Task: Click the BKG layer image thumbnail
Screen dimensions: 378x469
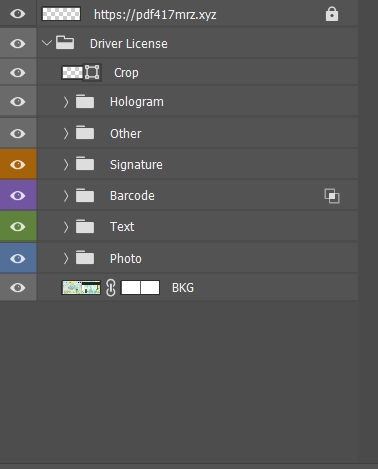Action: [81, 288]
